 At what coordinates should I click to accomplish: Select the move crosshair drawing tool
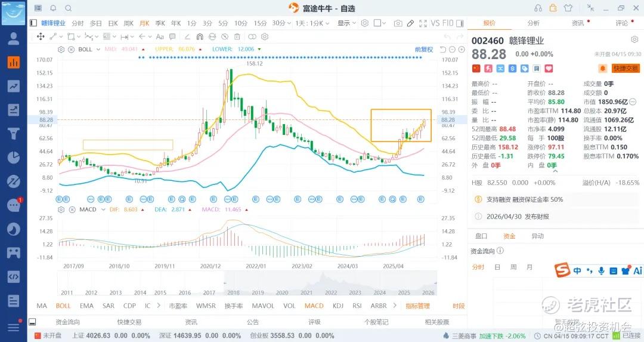pyautogui.click(x=41, y=36)
